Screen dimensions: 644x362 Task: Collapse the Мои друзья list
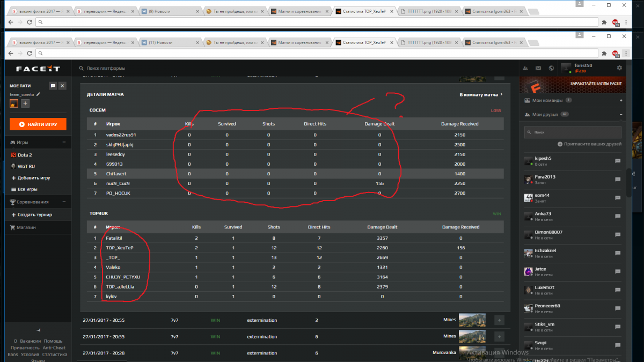pos(620,114)
